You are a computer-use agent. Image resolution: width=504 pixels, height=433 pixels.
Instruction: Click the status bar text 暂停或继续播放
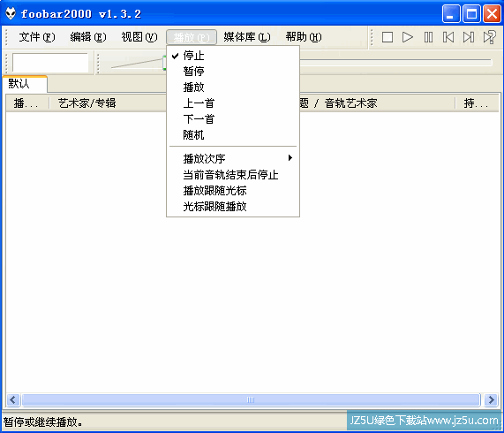point(42,422)
